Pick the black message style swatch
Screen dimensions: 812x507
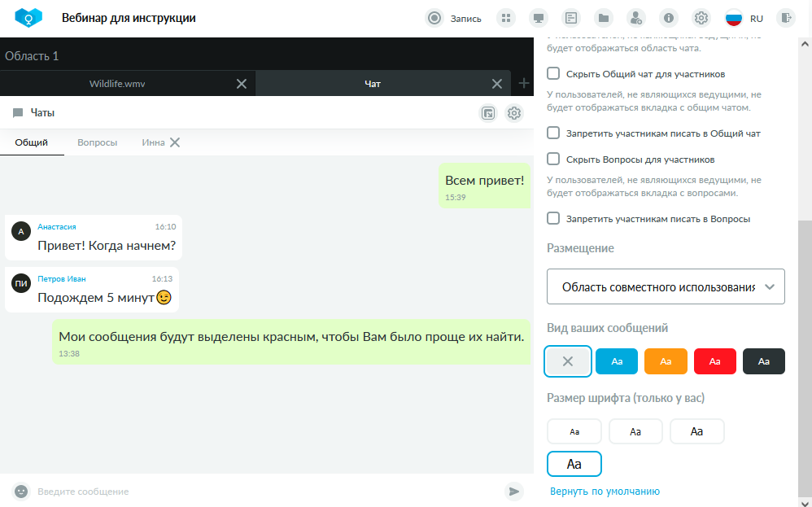click(x=764, y=361)
